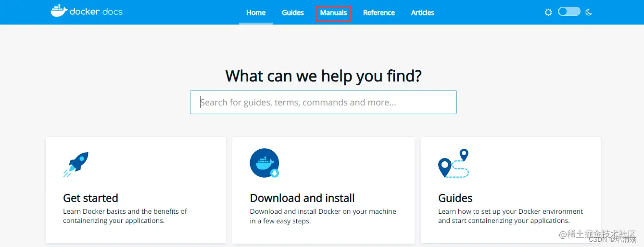This screenshot has height=247, width=644.
Task: Open the Home tab
Action: click(x=256, y=13)
